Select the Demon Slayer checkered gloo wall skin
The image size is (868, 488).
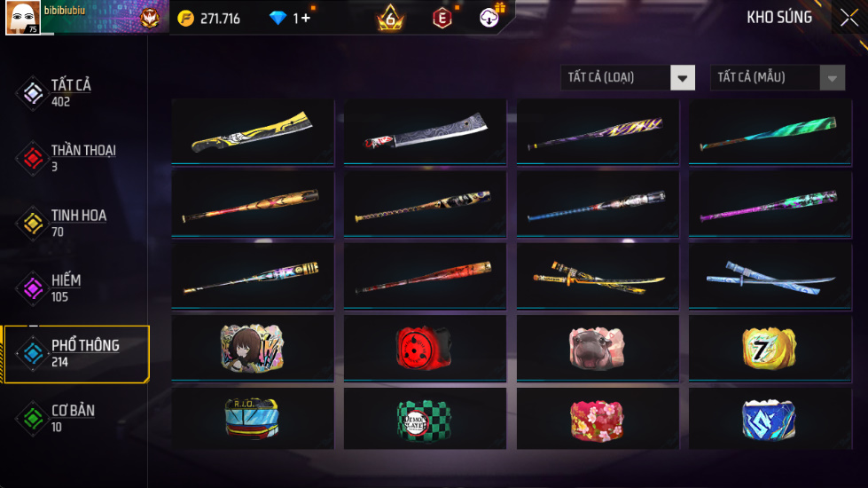(x=425, y=420)
